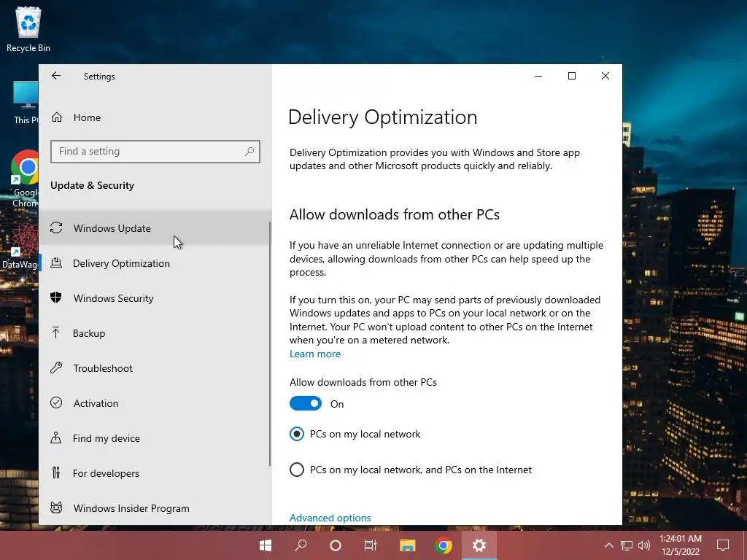Screen dimensions: 747x560
Task: Show hidden tray icons chevron
Action: click(609, 545)
